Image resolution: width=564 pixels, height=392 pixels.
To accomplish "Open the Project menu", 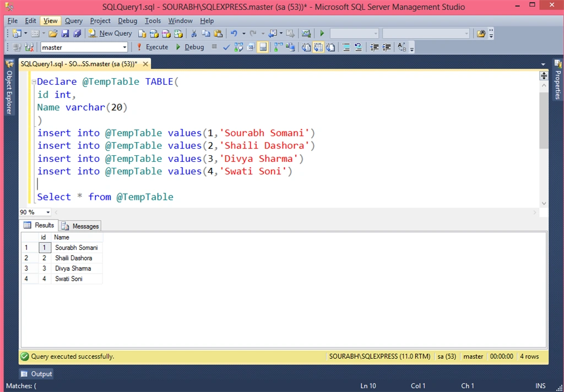I will pyautogui.click(x=100, y=21).
